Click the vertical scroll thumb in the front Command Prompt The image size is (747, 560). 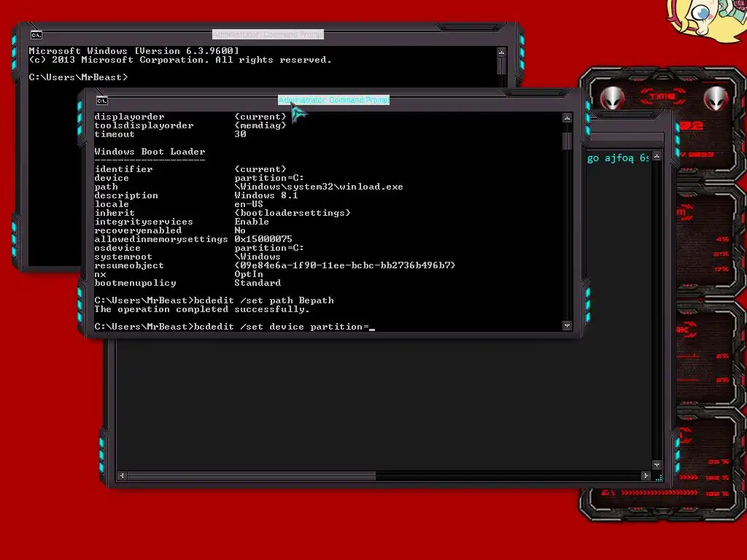[x=567, y=141]
